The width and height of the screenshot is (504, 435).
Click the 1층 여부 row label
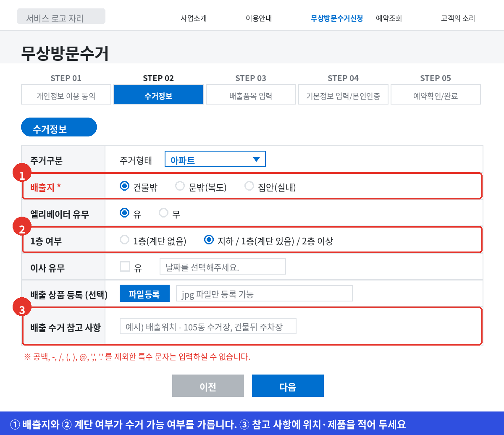pos(46,241)
